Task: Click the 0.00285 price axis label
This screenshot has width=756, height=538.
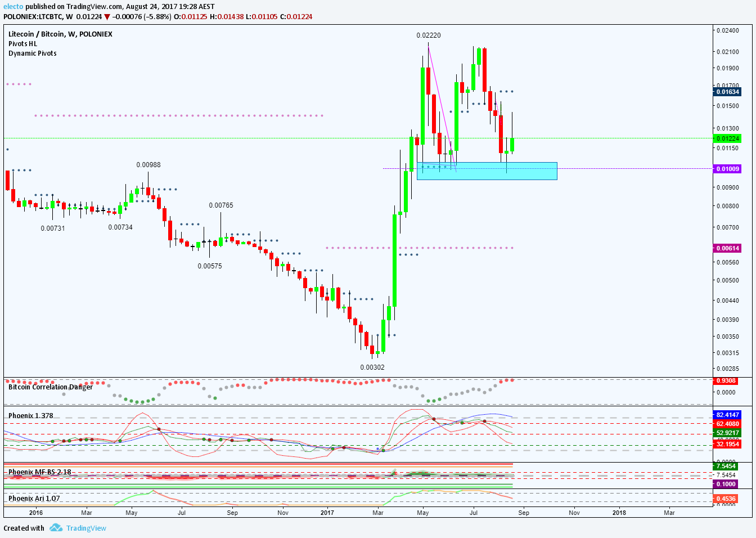Action: click(727, 369)
